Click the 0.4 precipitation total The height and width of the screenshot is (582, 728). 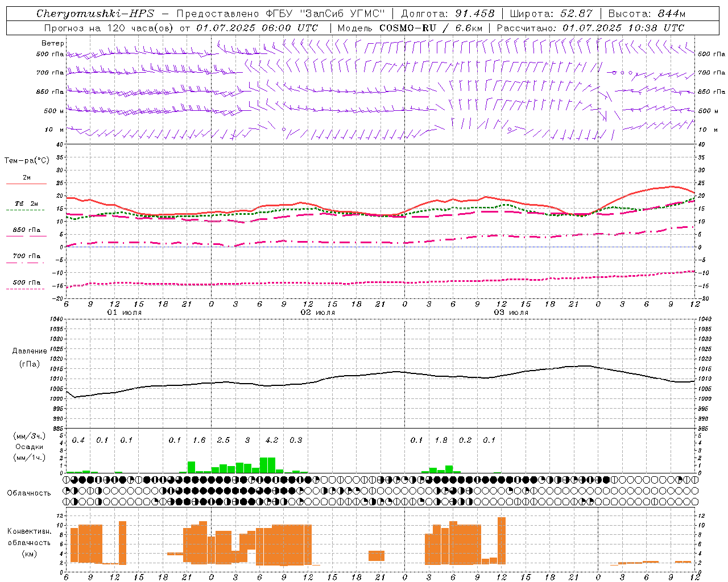[78, 440]
